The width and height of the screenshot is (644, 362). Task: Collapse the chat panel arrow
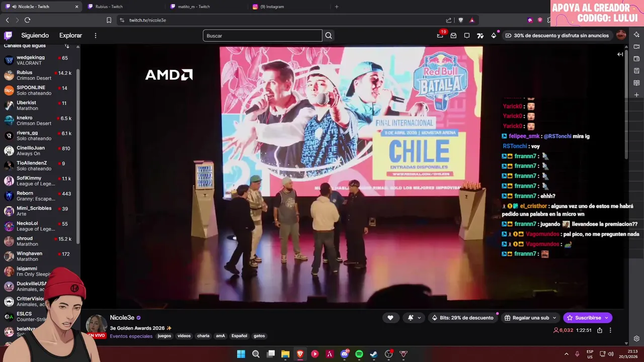[x=620, y=54]
